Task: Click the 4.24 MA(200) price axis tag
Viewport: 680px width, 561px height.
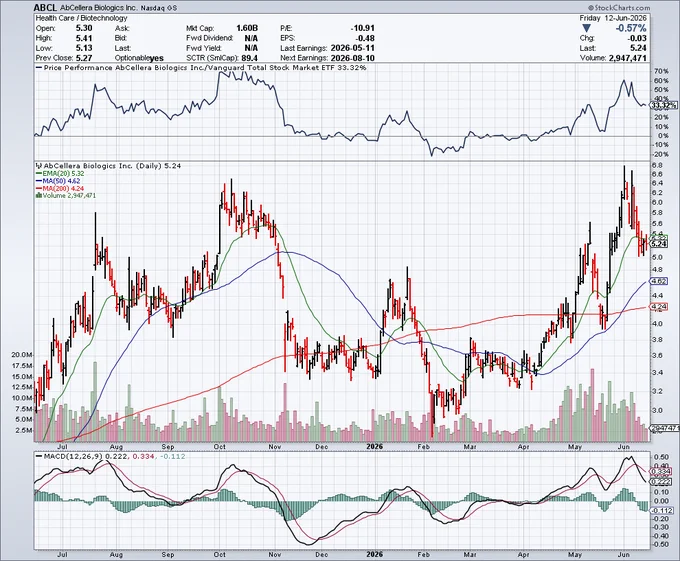Action: 659,307
